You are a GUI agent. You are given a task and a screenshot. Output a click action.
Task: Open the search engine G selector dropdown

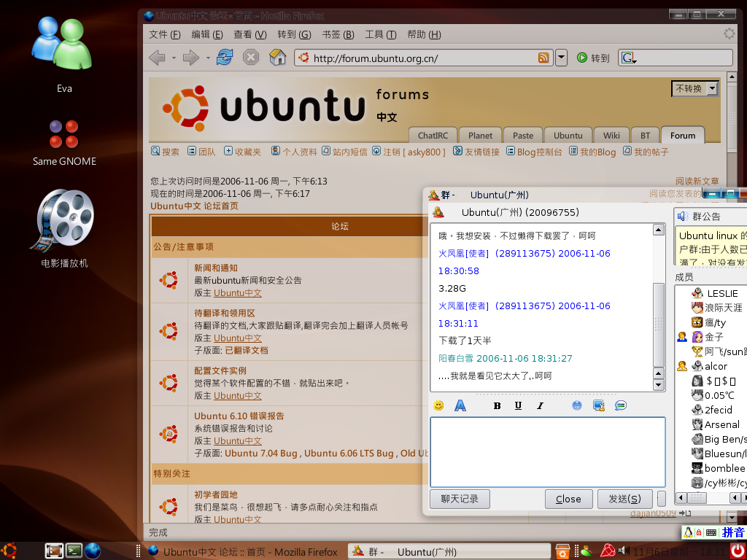point(629,58)
